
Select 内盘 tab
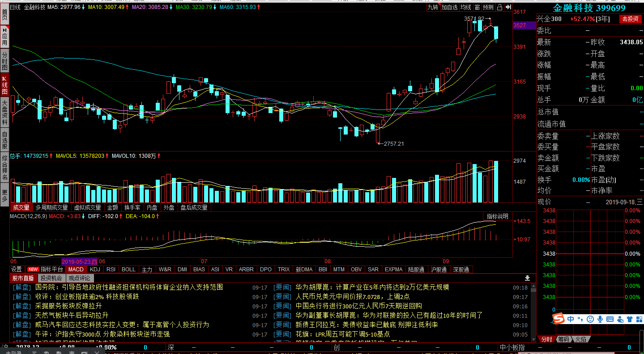click(152, 207)
